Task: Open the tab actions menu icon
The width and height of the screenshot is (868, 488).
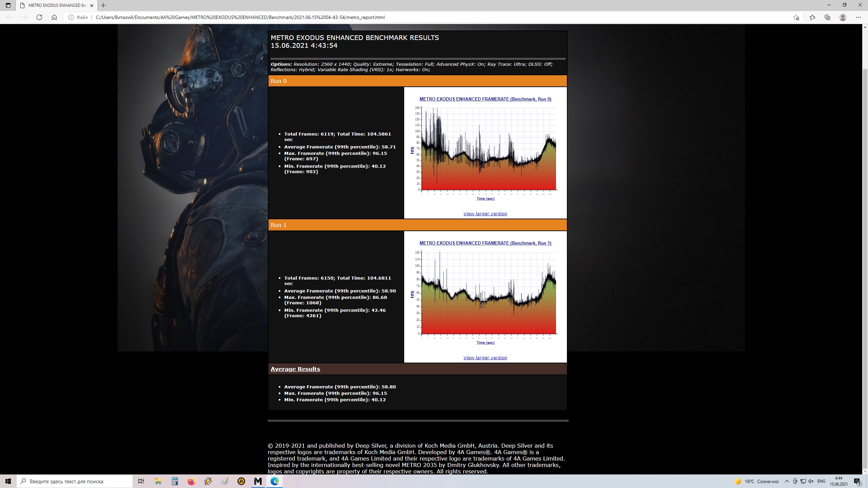Action: click(x=8, y=5)
